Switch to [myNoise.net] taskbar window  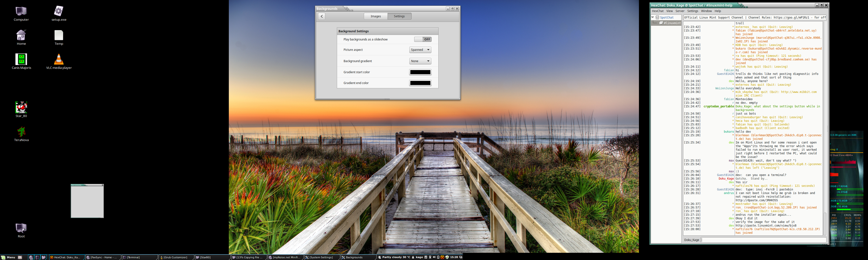click(285, 257)
